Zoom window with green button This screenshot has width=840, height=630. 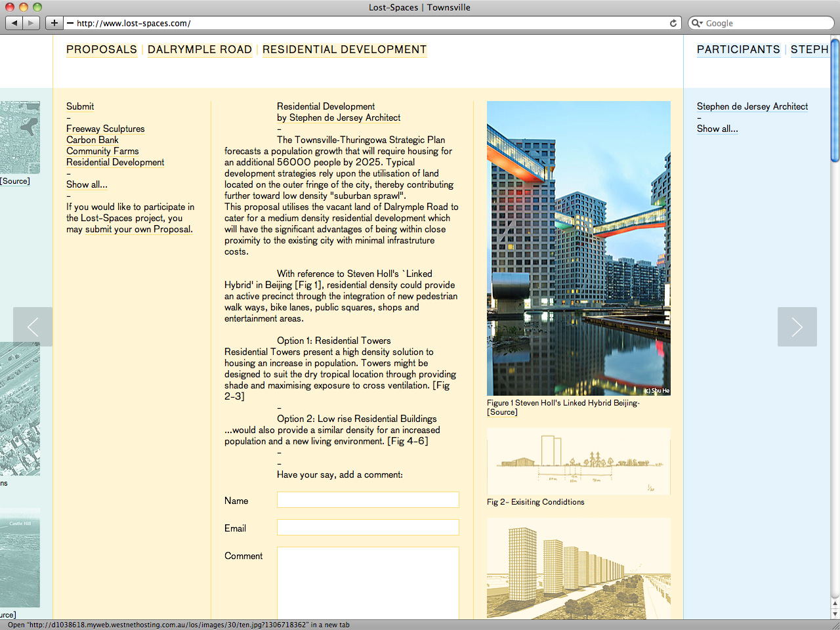pyautogui.click(x=37, y=7)
